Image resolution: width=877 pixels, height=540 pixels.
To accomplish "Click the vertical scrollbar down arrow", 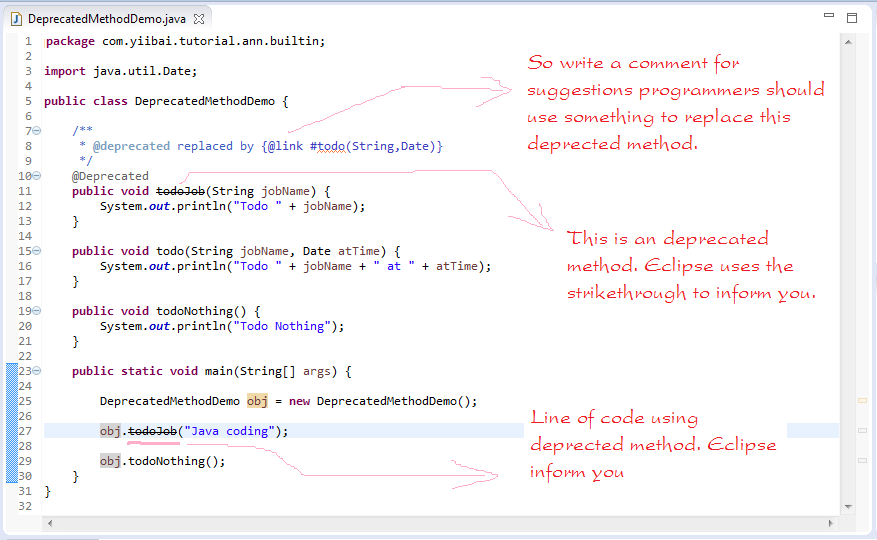I will [848, 506].
